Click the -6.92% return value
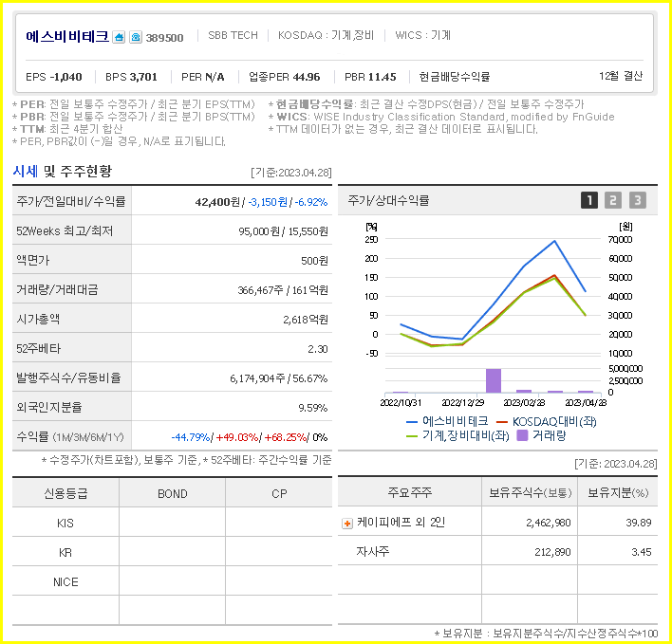The image size is (672, 644). pyautogui.click(x=311, y=202)
